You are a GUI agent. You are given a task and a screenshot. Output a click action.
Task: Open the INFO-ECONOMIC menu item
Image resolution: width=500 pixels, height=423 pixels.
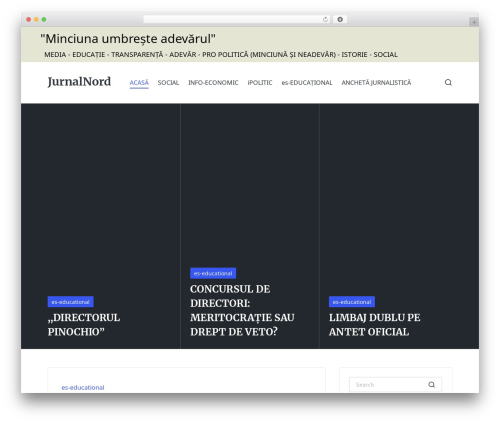tap(213, 83)
